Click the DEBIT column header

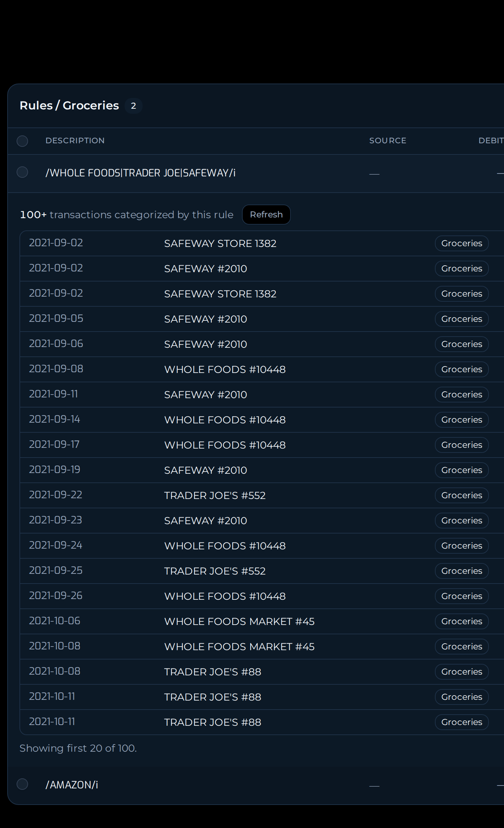pyautogui.click(x=491, y=141)
